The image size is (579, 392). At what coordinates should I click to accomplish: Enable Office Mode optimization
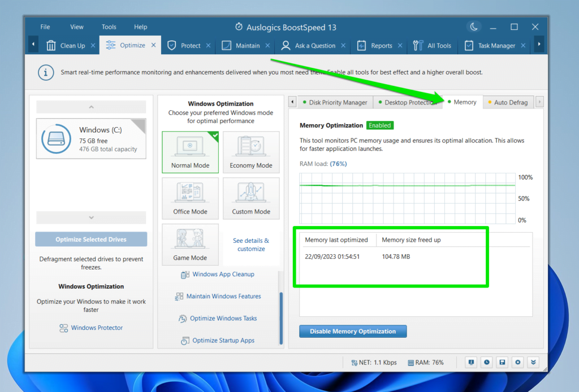(190, 198)
